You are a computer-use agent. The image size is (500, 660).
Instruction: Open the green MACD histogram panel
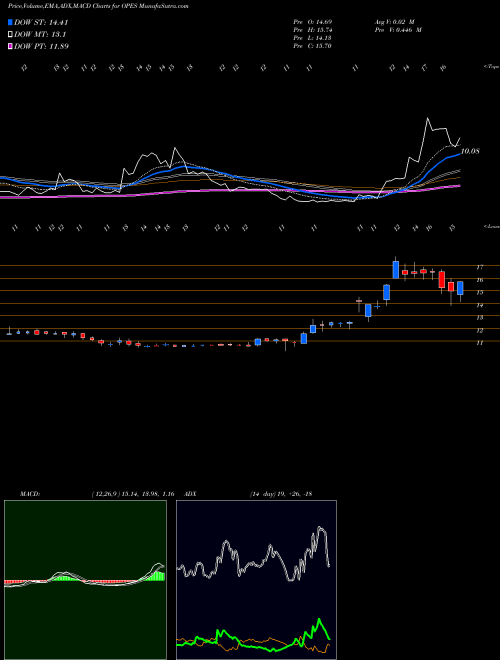(85, 580)
